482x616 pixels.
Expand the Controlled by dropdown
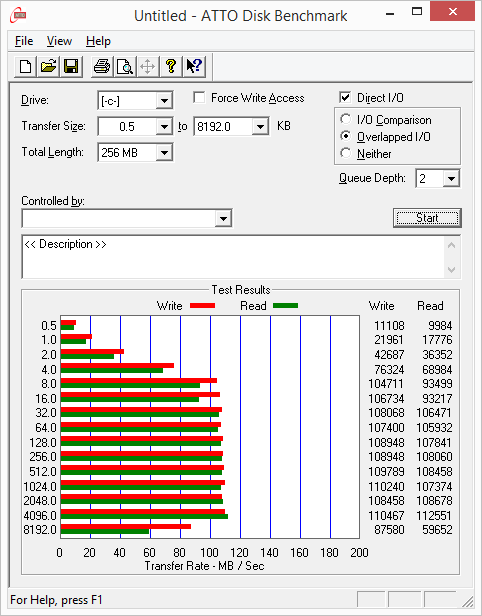pos(223,218)
